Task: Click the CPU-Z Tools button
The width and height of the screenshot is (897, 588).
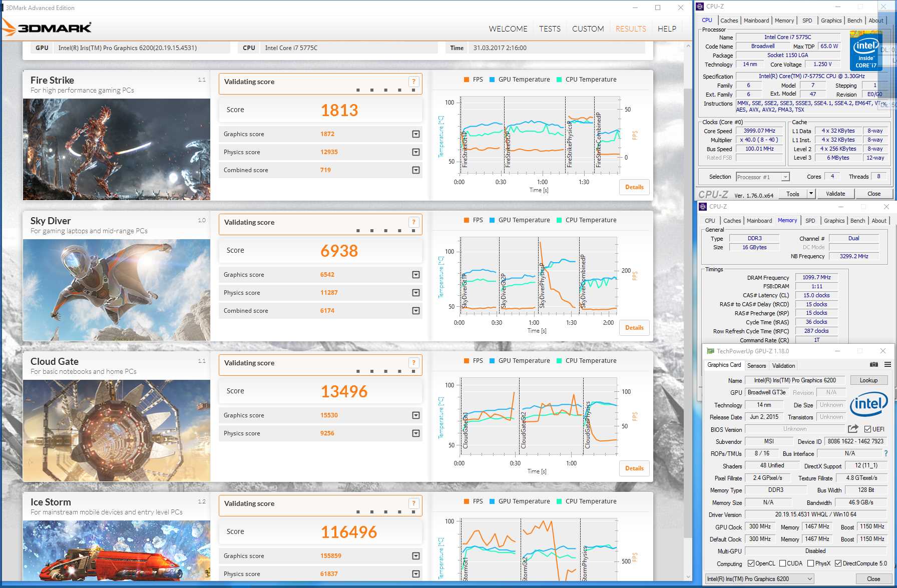Action: click(793, 194)
